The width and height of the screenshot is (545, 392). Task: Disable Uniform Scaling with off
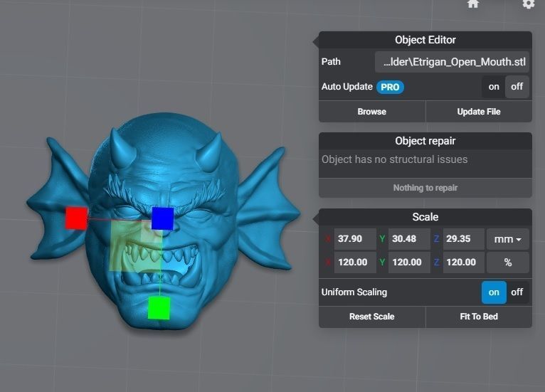[x=517, y=292]
